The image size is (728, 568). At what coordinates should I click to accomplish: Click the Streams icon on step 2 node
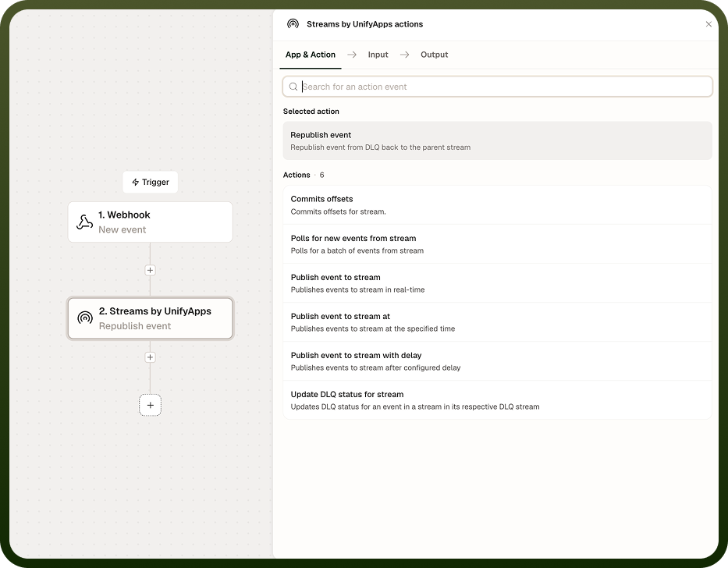click(85, 318)
